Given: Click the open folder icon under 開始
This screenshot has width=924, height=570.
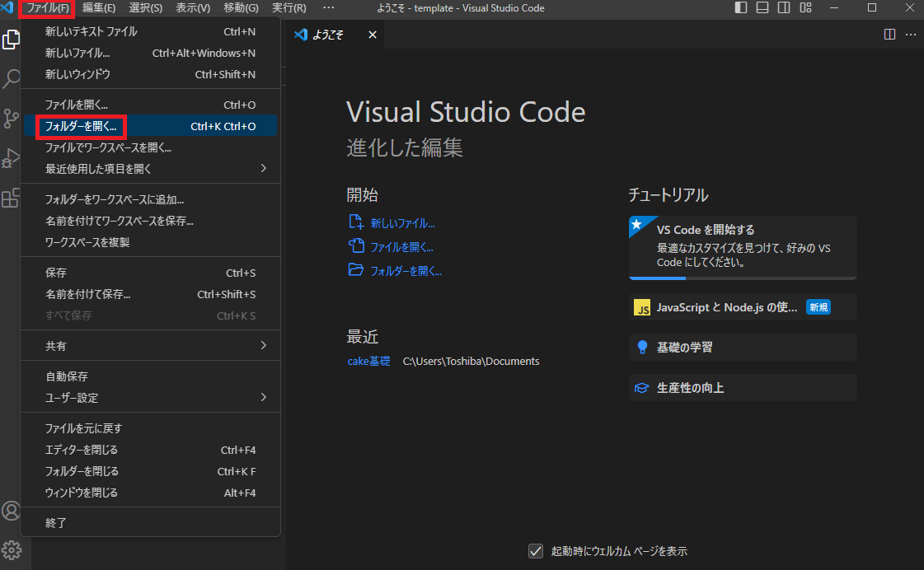Looking at the screenshot, I should point(356,269).
